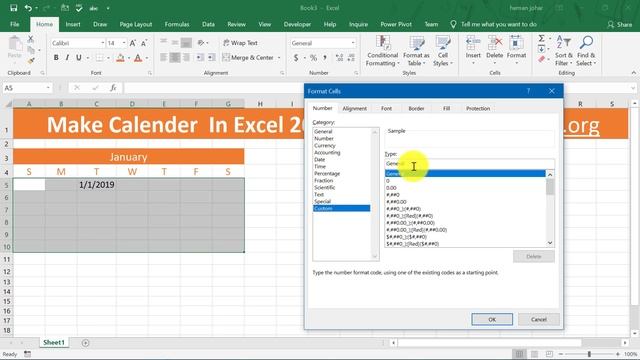Switch to the Developer ribbon tab
The image size is (640, 360).
[x=297, y=24]
